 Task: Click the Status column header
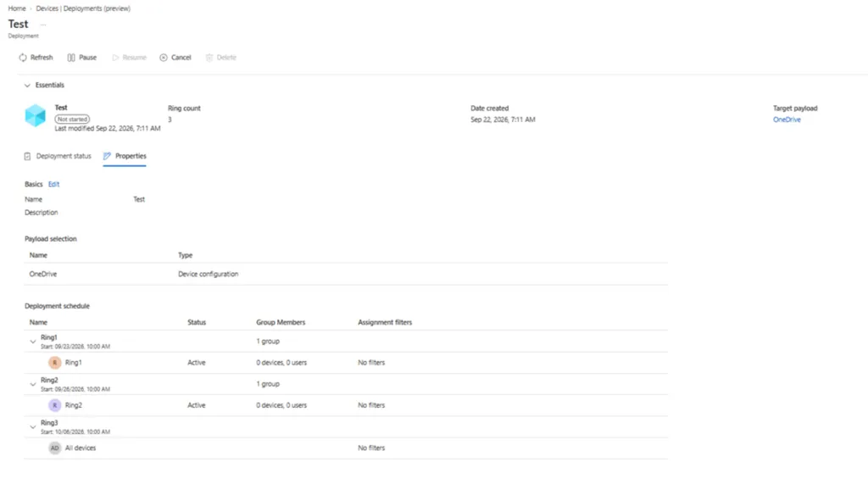197,322
